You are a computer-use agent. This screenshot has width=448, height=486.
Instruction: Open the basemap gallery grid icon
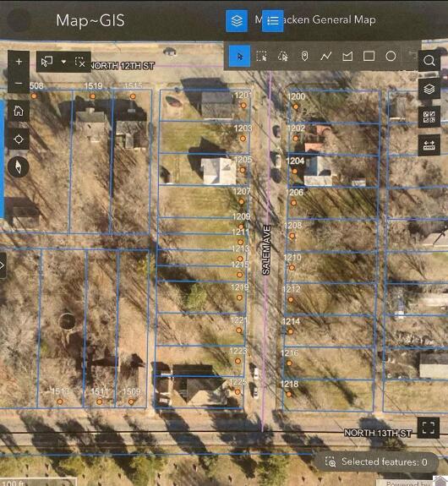pyautogui.click(x=429, y=117)
